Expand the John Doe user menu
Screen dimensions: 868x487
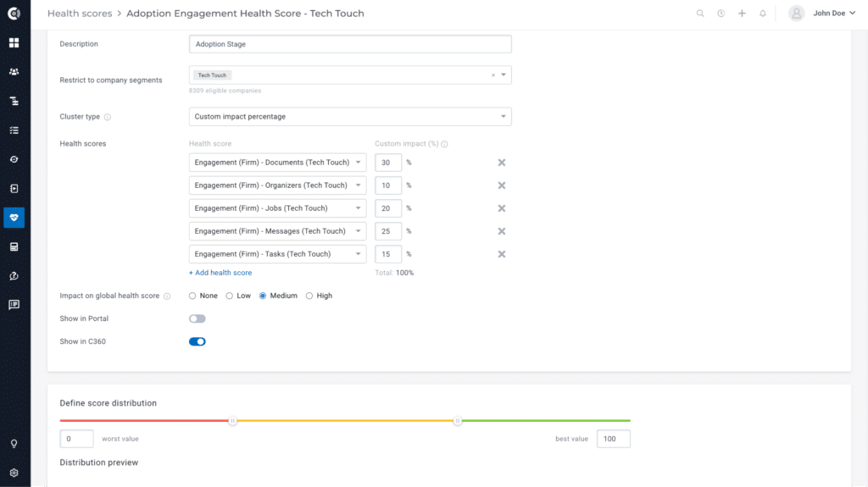pos(834,14)
